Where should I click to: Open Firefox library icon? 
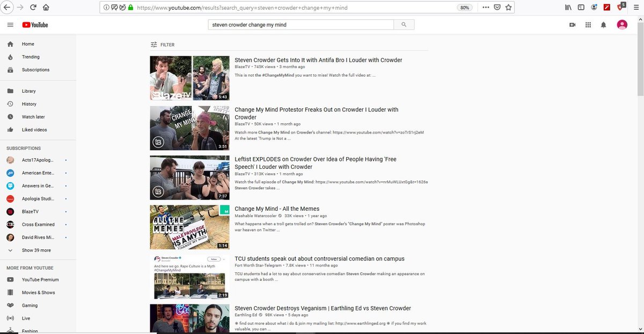point(568,8)
